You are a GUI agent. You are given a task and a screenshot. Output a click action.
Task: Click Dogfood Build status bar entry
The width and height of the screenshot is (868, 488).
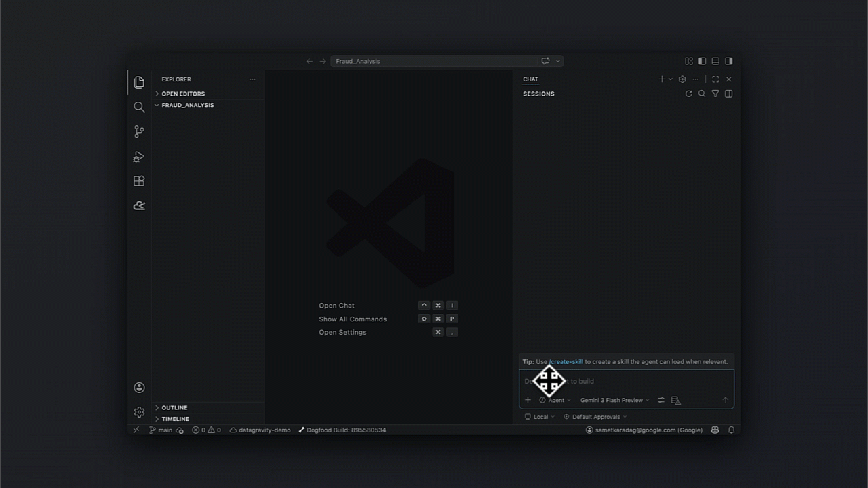pyautogui.click(x=342, y=430)
